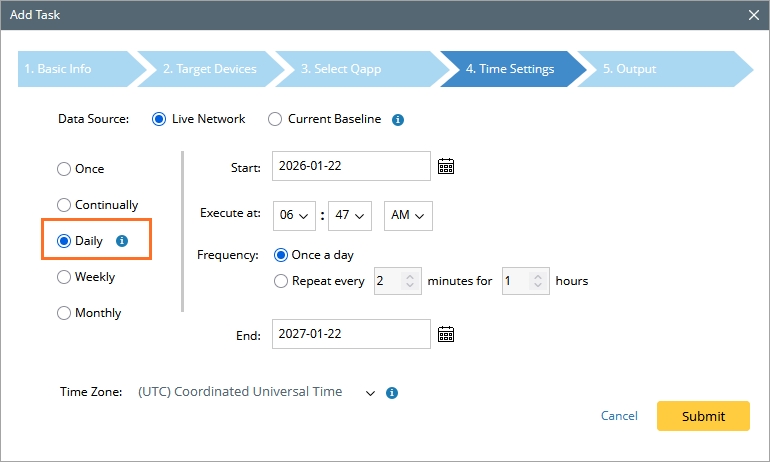
Task: Open the minutes dropdown showing 47
Action: click(349, 215)
